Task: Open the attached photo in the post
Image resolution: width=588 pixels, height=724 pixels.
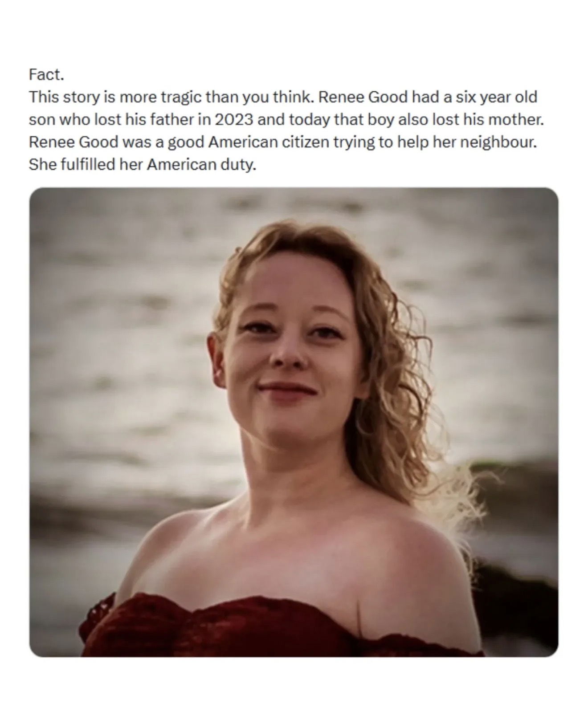Action: tap(293, 421)
